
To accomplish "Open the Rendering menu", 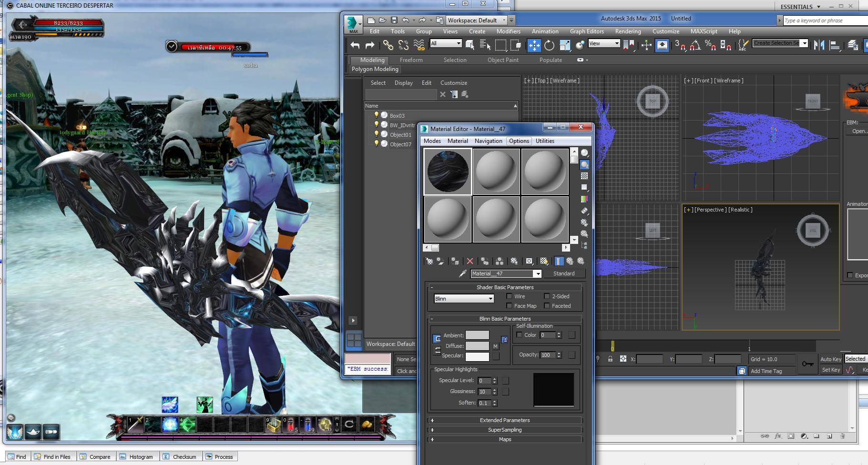I will [x=628, y=31].
